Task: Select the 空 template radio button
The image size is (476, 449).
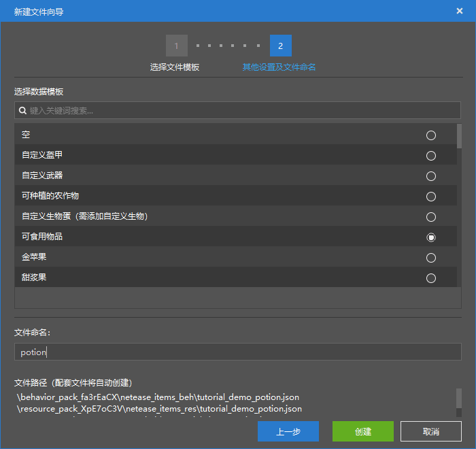Action: [x=430, y=135]
